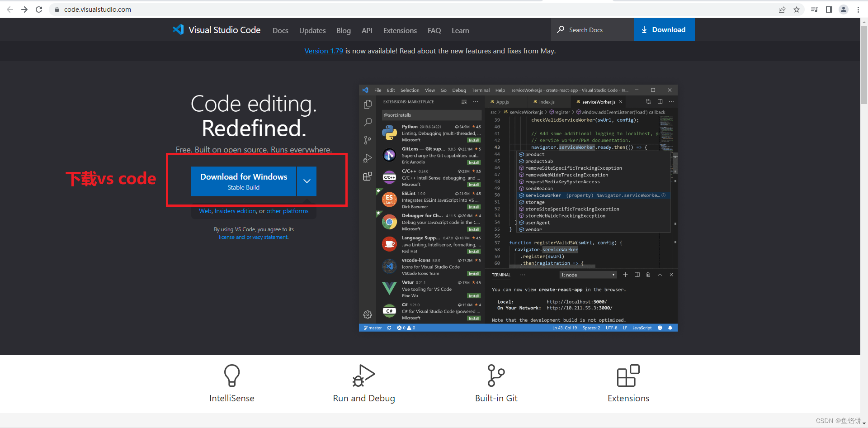Click Install on the GitLens extension row

(x=474, y=162)
